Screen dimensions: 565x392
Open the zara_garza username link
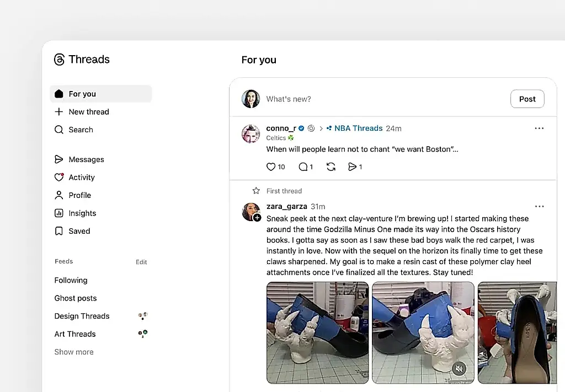(x=287, y=207)
